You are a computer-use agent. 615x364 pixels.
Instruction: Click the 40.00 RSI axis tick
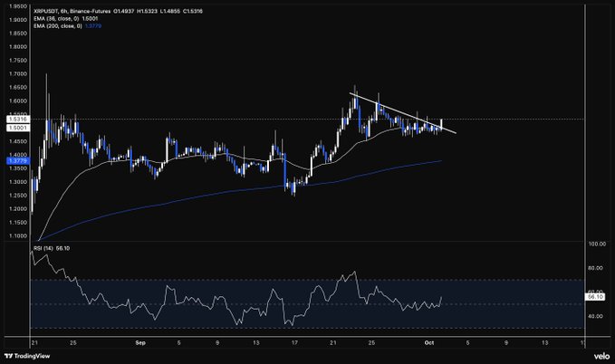[x=596, y=316]
